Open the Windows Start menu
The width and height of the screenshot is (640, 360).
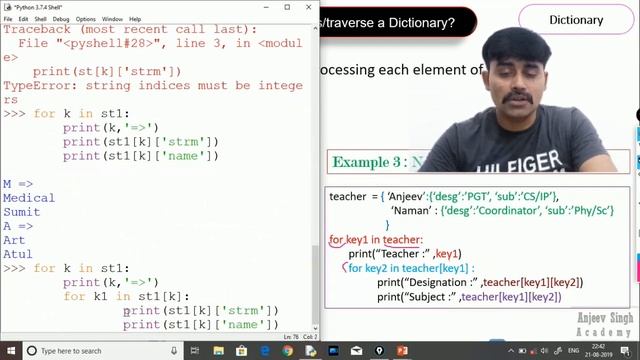click(x=11, y=351)
